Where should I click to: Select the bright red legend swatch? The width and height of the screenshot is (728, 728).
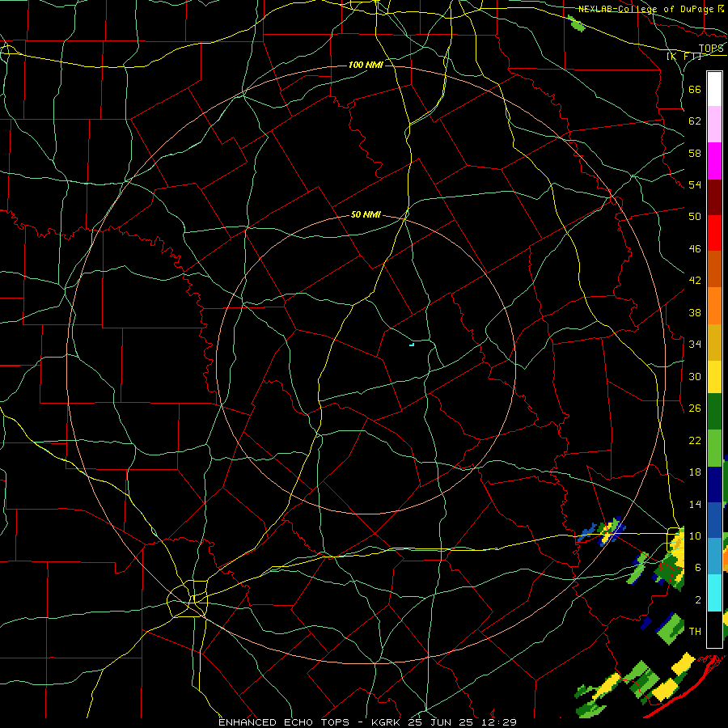point(714,233)
